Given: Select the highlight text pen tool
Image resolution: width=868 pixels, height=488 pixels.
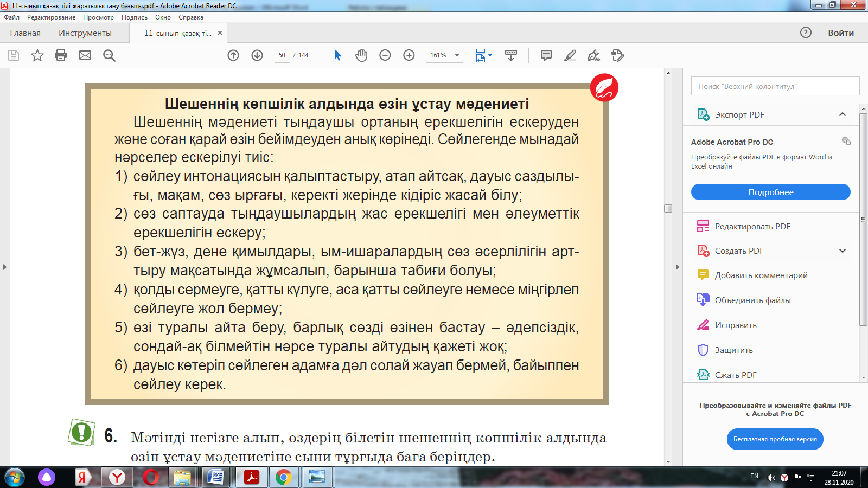Looking at the screenshot, I should 570,55.
